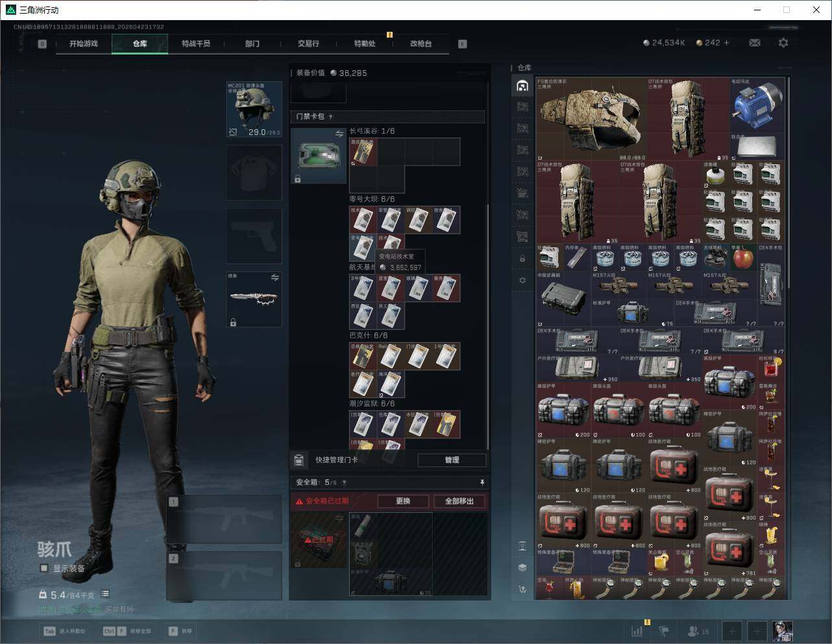The width and height of the screenshot is (832, 644).
Task: Click the first empty squad slot plus
Action: pyautogui.click(x=733, y=630)
